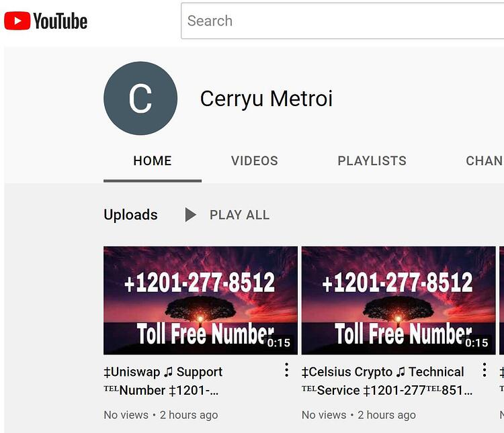Open the Celsius Crypto Technical video thumbnail
504x433 pixels.
tap(398, 300)
